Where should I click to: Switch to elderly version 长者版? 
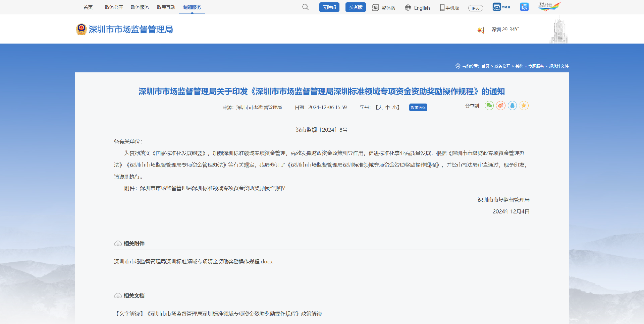(355, 7)
